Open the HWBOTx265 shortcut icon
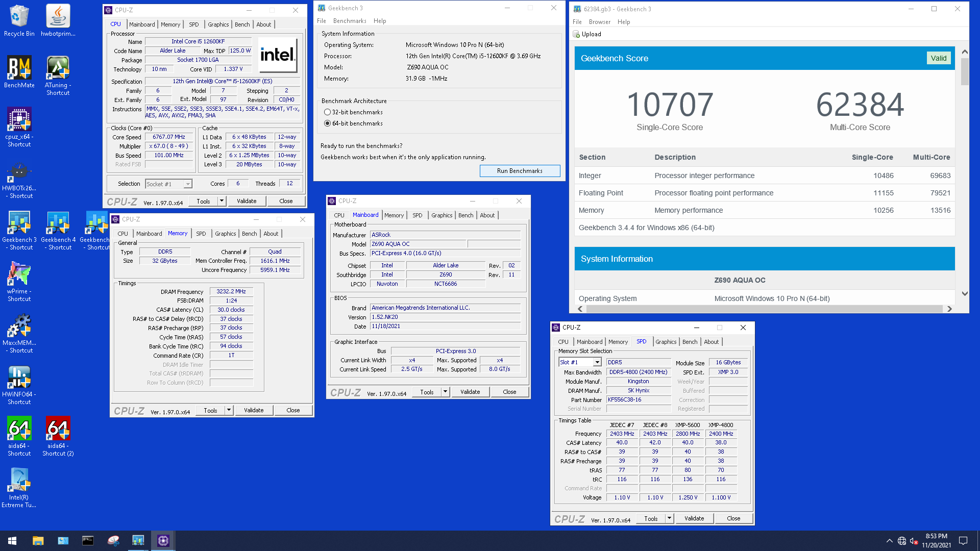Screen dimensions: 980x551 click(19, 179)
